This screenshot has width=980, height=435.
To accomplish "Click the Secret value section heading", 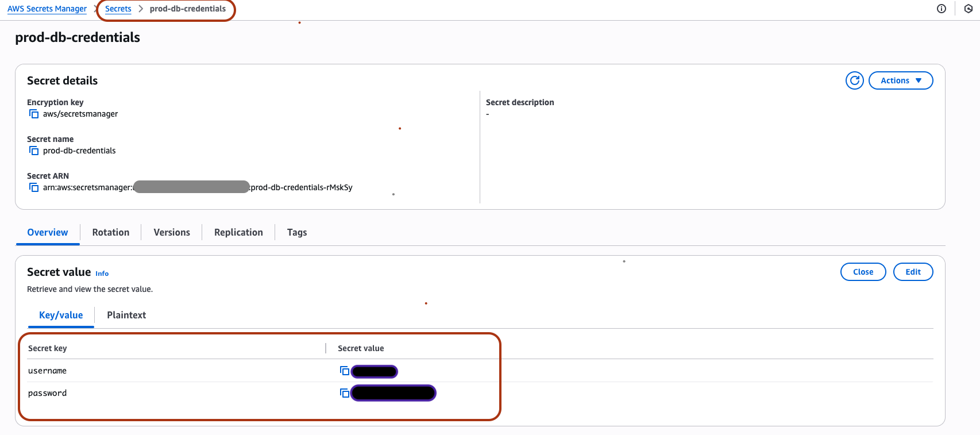I will coord(59,272).
